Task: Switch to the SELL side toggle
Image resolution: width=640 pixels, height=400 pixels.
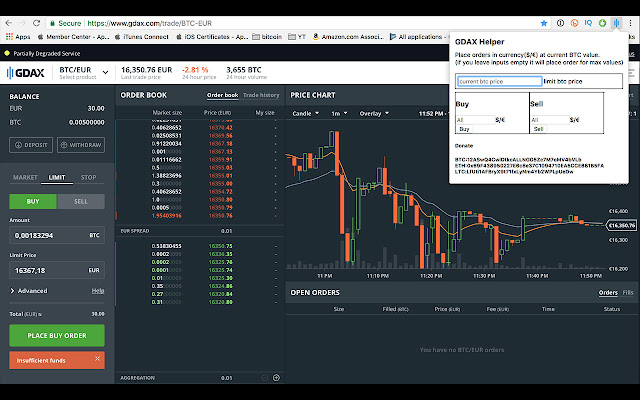Action: point(81,201)
